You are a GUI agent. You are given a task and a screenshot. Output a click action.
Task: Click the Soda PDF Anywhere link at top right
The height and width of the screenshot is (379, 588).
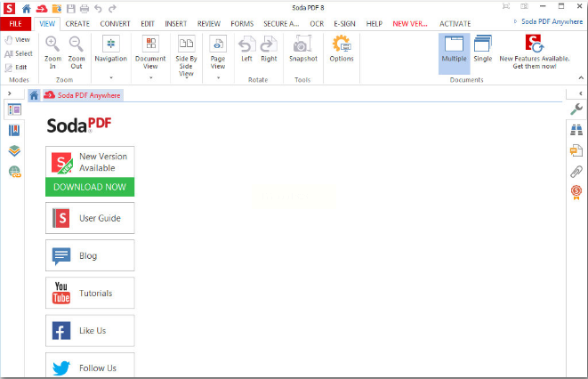click(x=552, y=21)
